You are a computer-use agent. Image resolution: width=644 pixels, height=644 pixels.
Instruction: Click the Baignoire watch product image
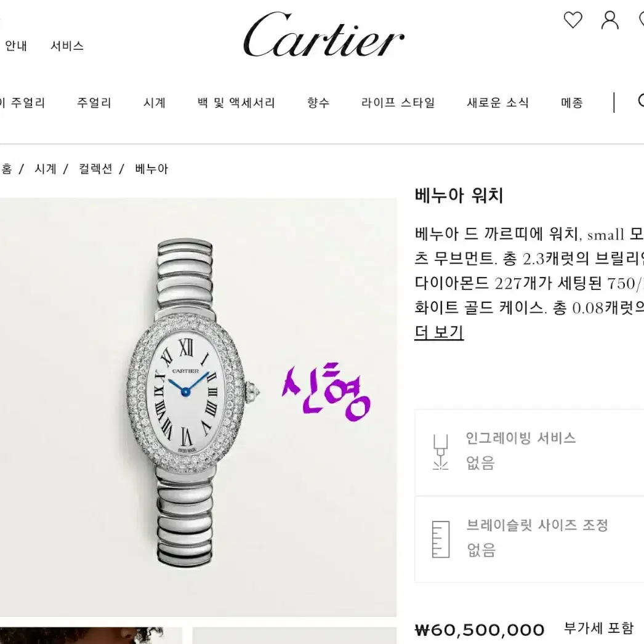(x=198, y=407)
